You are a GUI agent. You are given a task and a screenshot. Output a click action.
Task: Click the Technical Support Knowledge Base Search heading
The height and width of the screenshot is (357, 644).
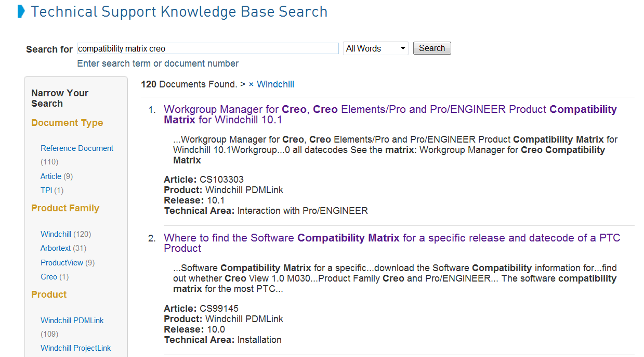[179, 11]
